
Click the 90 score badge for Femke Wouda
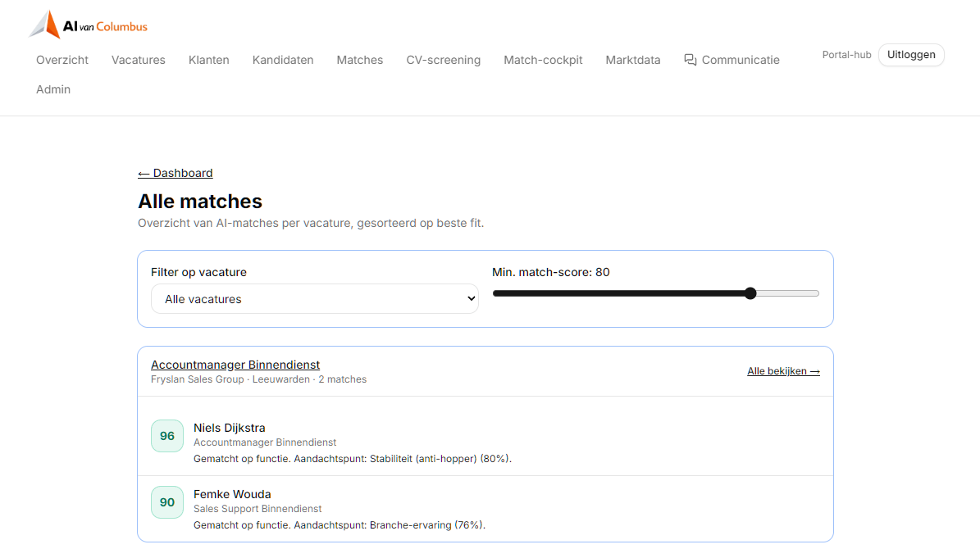click(166, 502)
